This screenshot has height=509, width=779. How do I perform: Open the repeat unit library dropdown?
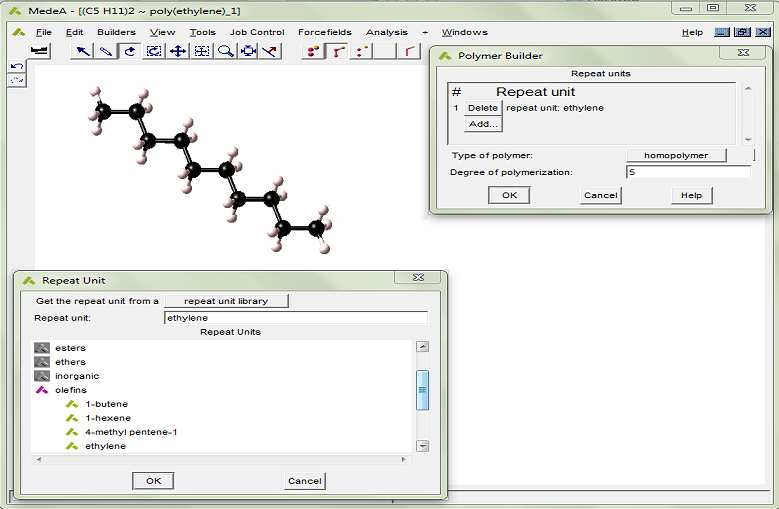coord(226,301)
